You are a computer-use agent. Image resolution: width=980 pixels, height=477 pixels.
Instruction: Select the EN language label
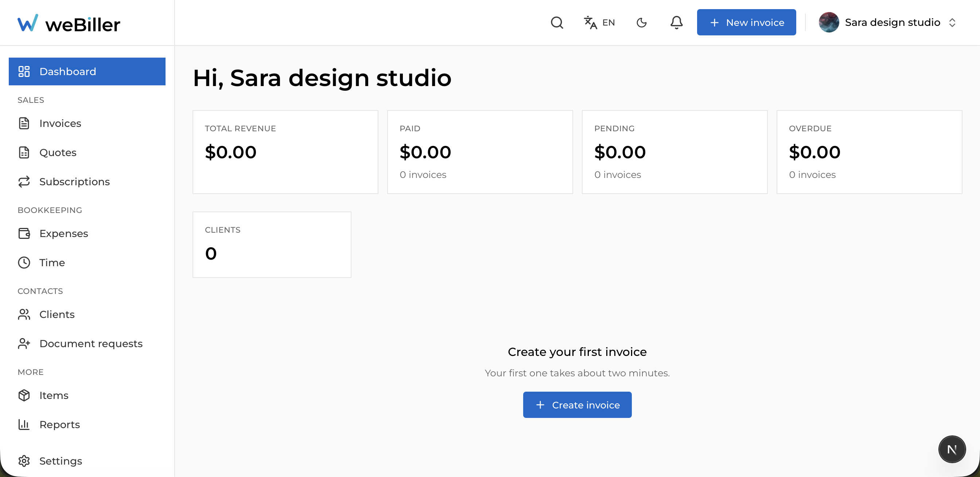[x=608, y=23]
